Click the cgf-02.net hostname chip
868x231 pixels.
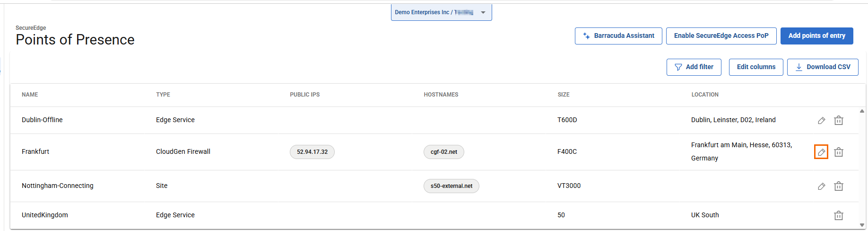point(443,152)
